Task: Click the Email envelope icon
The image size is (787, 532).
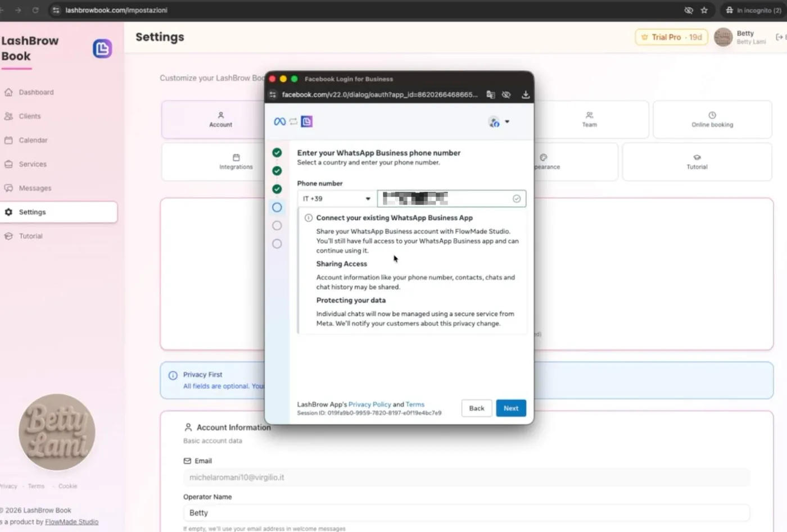Action: pyautogui.click(x=187, y=461)
